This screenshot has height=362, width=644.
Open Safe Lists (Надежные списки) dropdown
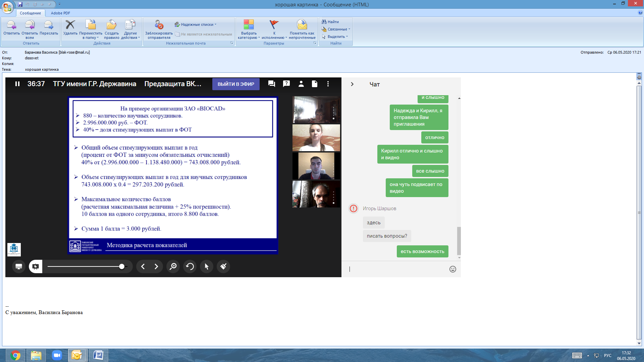[196, 24]
